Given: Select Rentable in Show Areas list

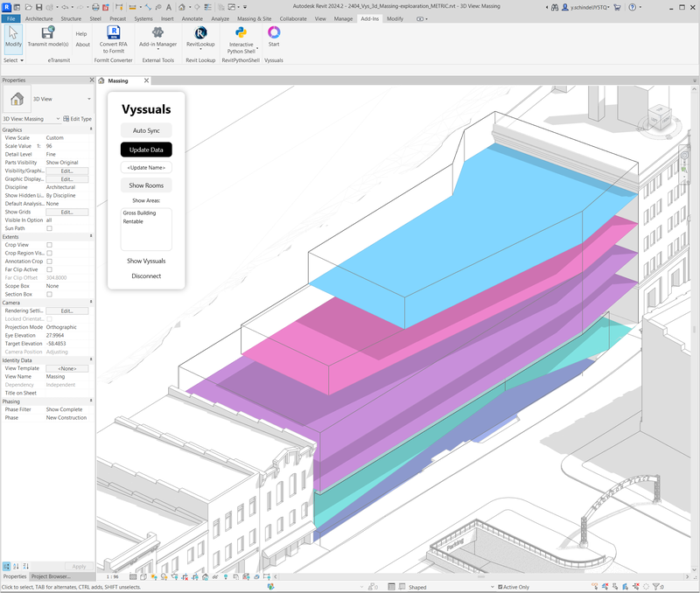Looking at the screenshot, I should coord(133,221).
